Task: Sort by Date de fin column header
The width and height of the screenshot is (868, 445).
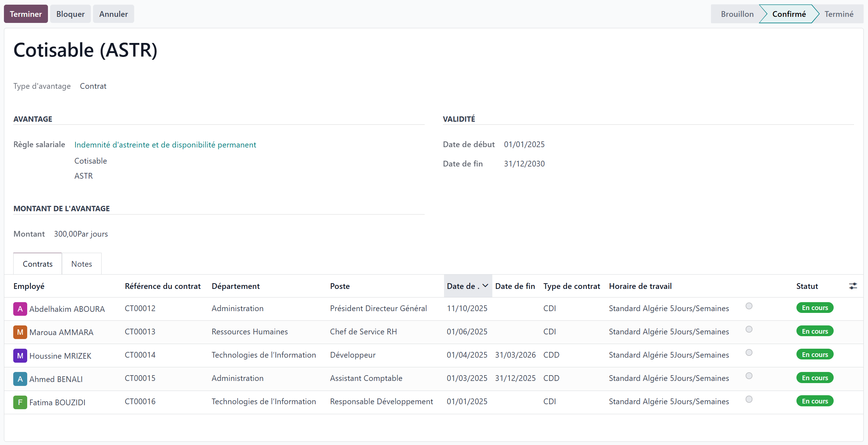Action: 515,286
